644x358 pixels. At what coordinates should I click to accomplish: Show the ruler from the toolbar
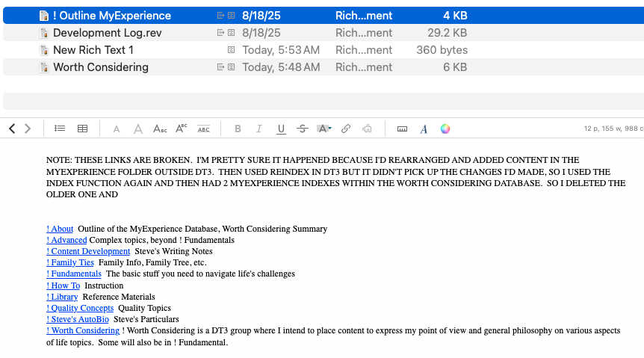[x=402, y=129]
